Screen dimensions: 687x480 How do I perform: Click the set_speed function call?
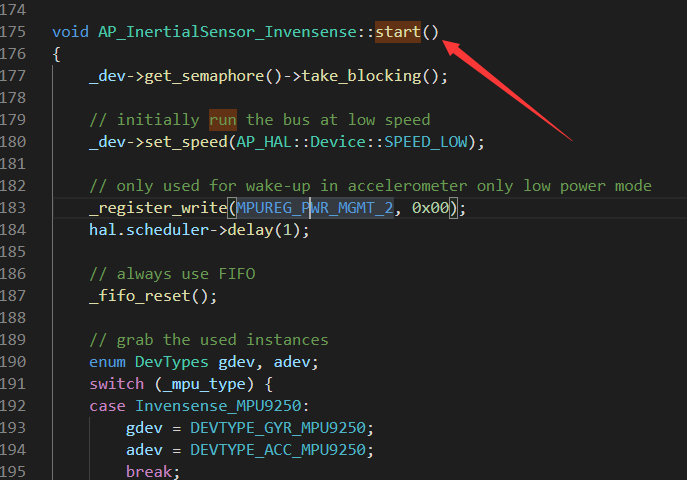pyautogui.click(x=186, y=142)
